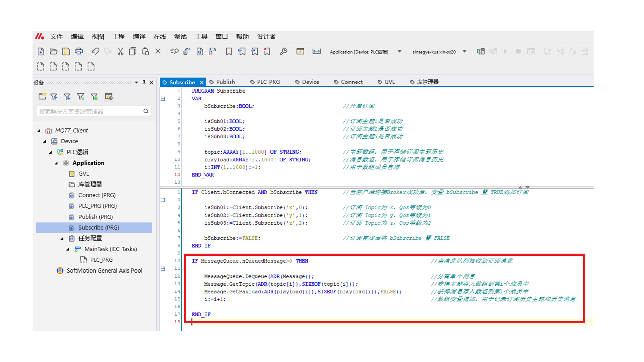Click the bracketed arrows toolbar icon
644x362 pixels.
(317, 51)
